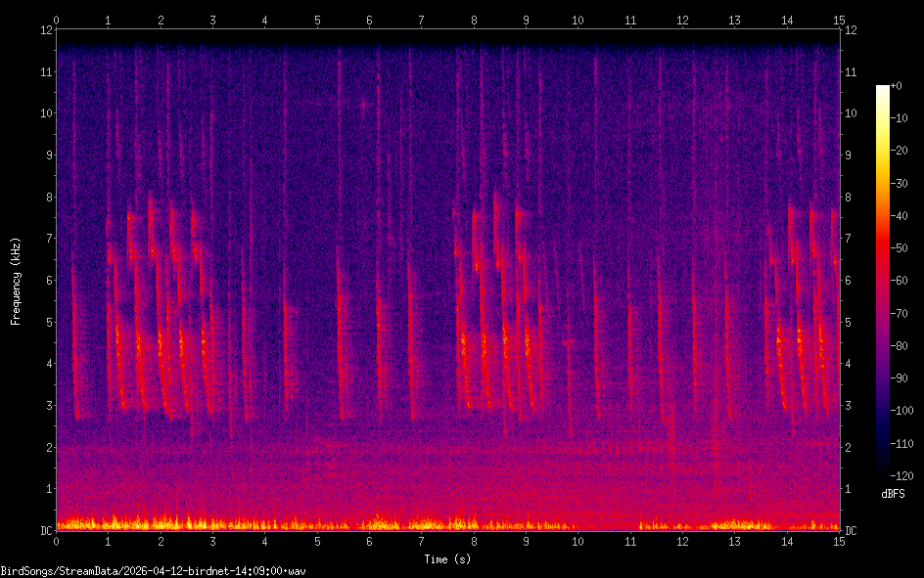Screen dimensions: 924x578
Task: Click the 15-second mark on the bottom time axis
Action: [838, 541]
